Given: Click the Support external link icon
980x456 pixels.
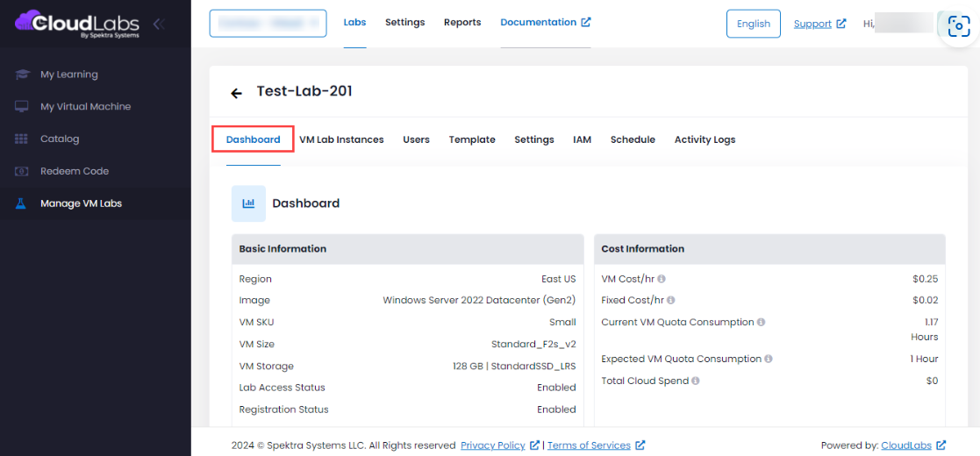Looking at the screenshot, I should (841, 24).
